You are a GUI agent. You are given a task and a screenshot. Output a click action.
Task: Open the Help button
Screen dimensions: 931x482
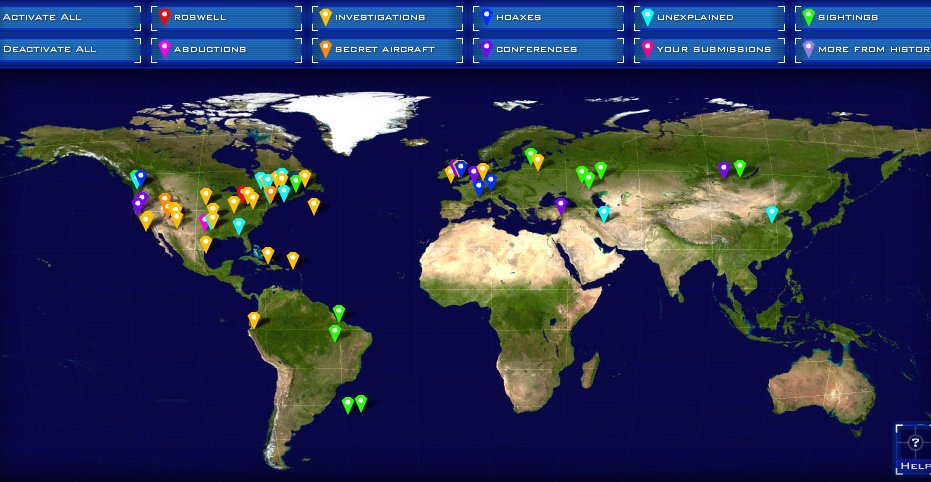click(914, 449)
